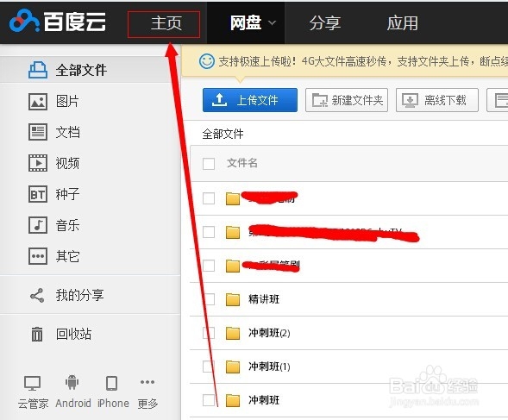Click the 精讲班 folder icon

coord(233,299)
